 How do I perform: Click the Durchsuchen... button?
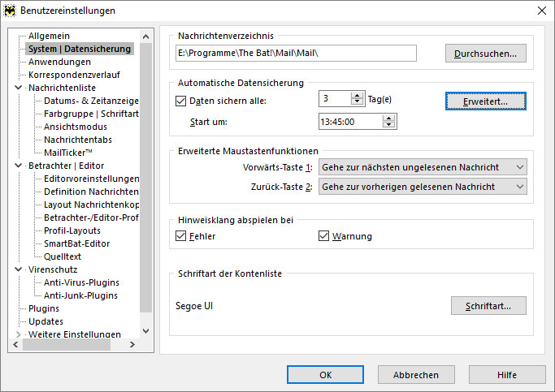485,54
